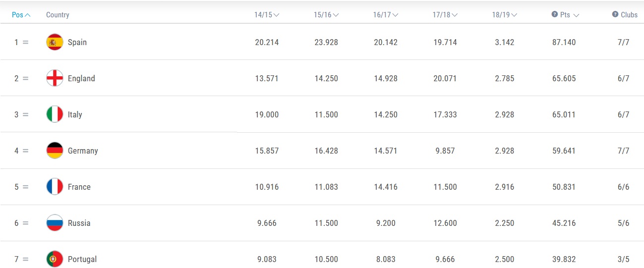Select the Country column header
This screenshot has width=644, height=268.
58,15
